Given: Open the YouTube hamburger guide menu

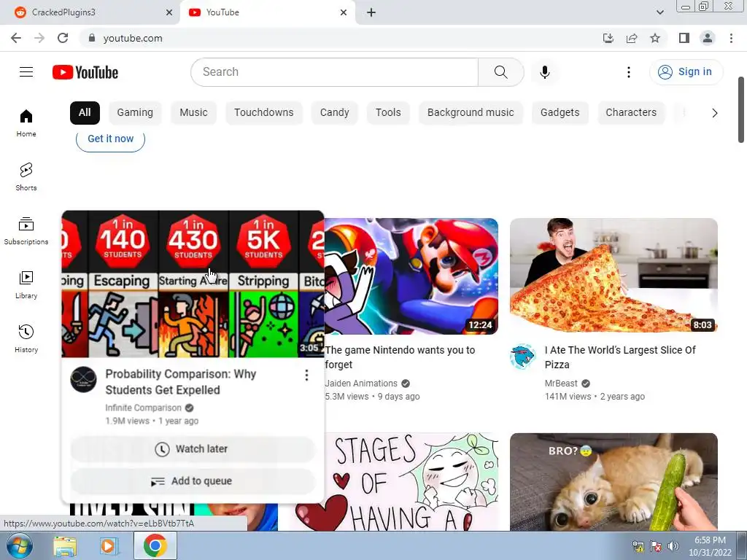Looking at the screenshot, I should 26,72.
